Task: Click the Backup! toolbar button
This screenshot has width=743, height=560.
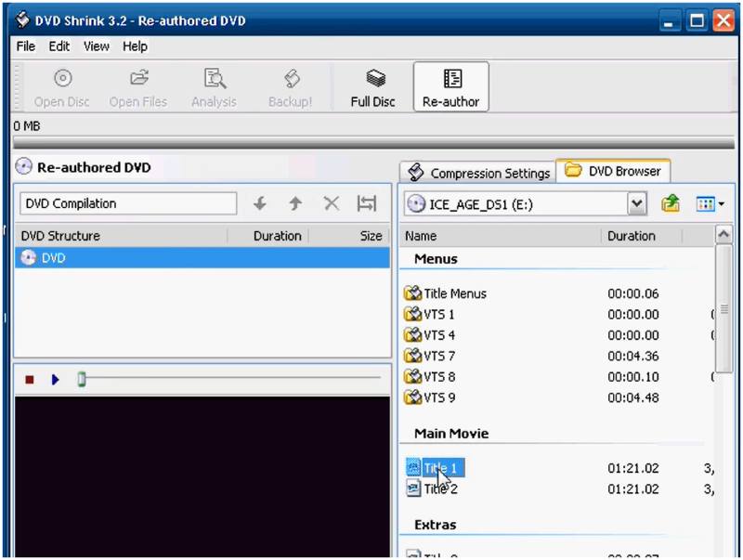Action: (290, 88)
